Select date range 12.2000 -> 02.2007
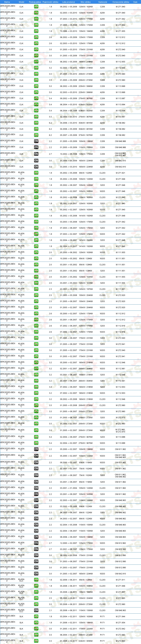This screenshot has height=644, width=141. click(x=68, y=543)
